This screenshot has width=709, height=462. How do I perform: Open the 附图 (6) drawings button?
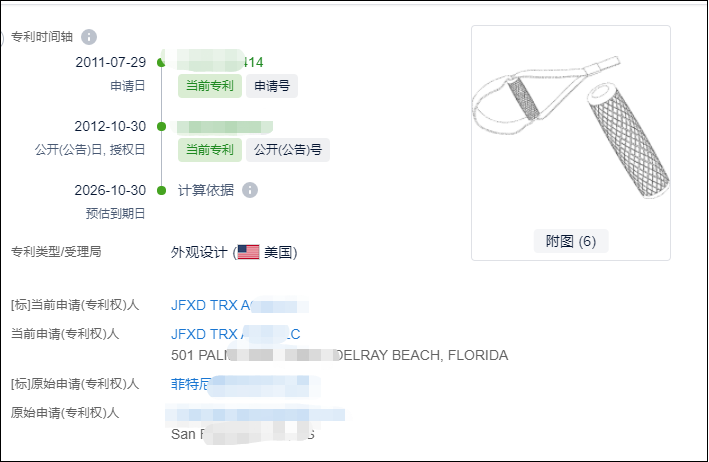point(571,241)
